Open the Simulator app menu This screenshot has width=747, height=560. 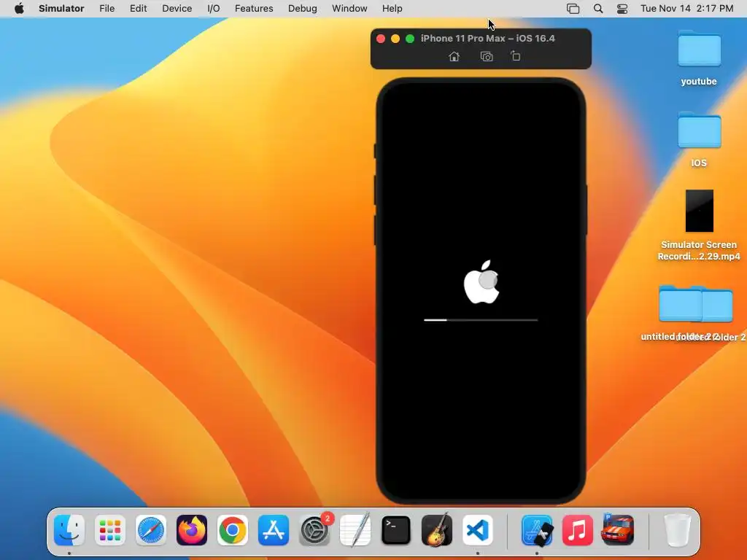61,9
